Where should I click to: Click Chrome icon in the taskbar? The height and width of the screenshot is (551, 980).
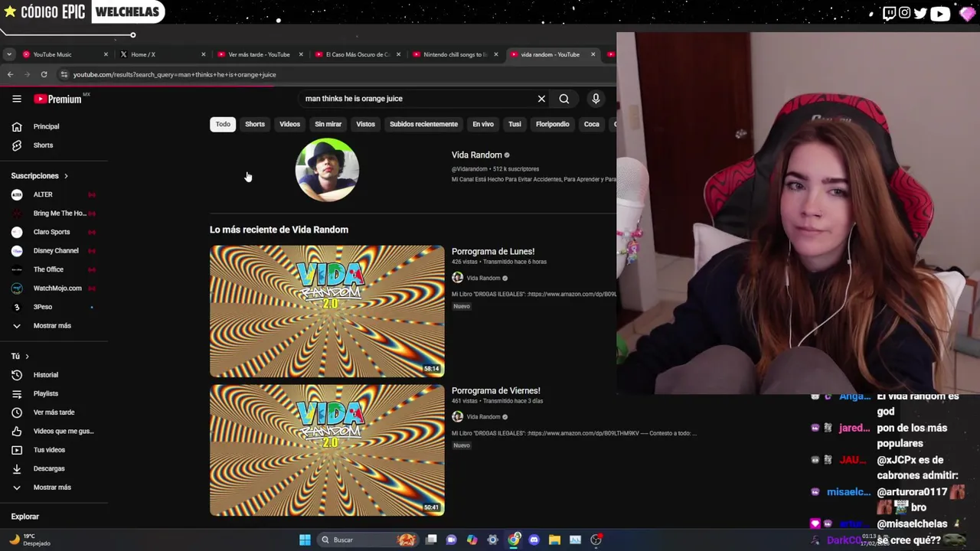513,540
